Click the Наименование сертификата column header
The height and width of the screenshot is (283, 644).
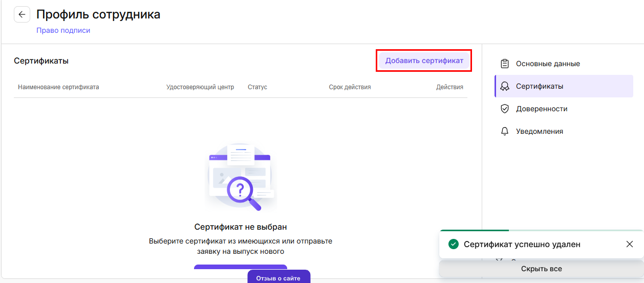click(58, 87)
